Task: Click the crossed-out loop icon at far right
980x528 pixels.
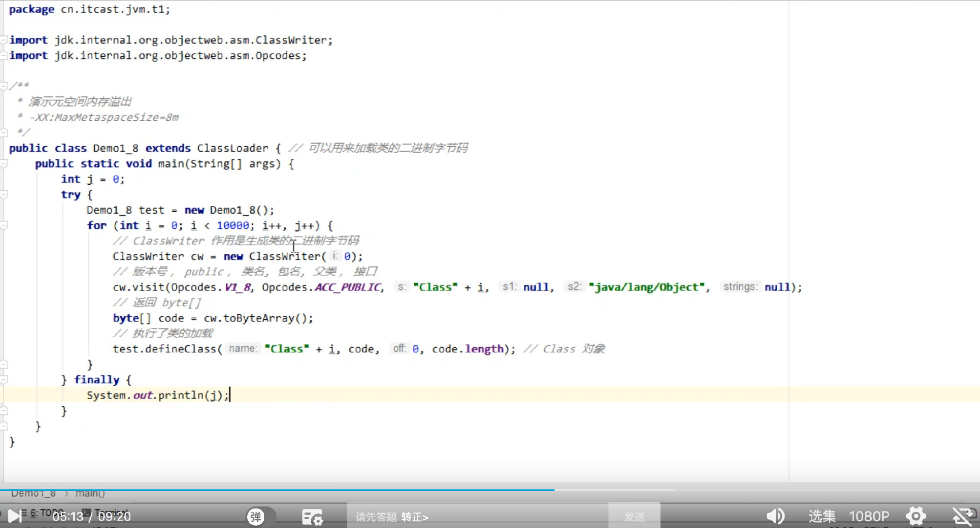Action: (x=962, y=516)
